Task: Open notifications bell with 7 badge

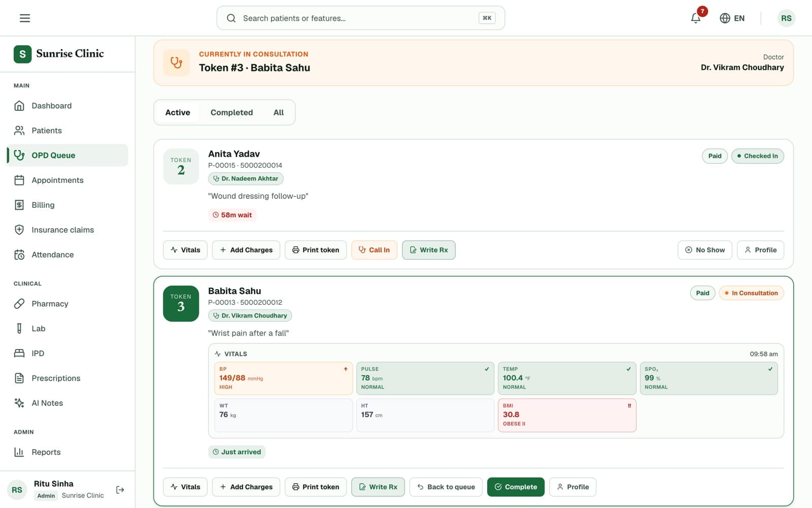Action: [696, 18]
